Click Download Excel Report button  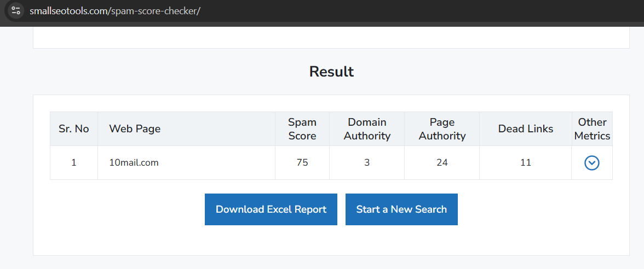(x=271, y=209)
